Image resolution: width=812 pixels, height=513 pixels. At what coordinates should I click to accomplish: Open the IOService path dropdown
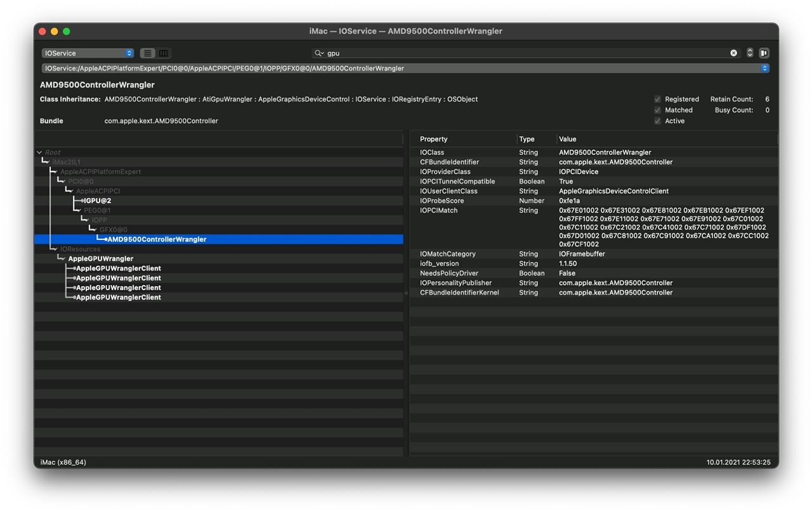[405, 69]
